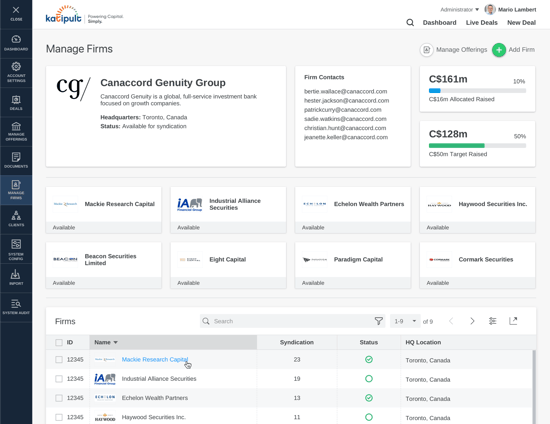This screenshot has width=550, height=424.
Task: Open the Mackie Research Capital link in table
Action: point(155,359)
